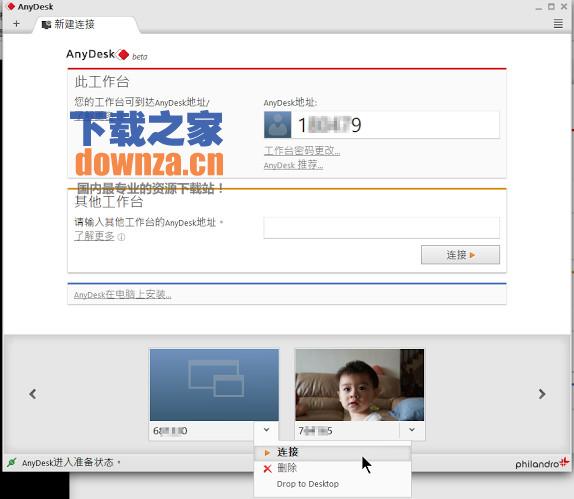
Task: Click the AnyDesk beta logo
Action: tap(107, 55)
